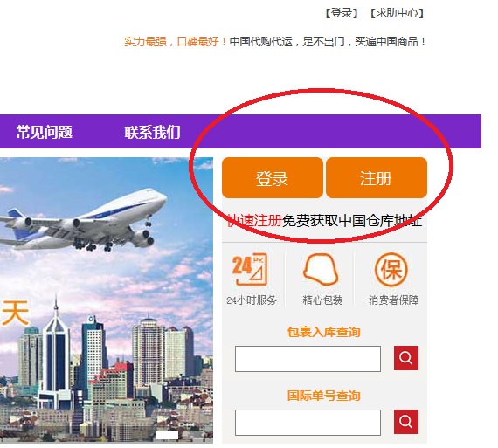
Task: Open the 【求助中心】 help center link
Action: 398,13
